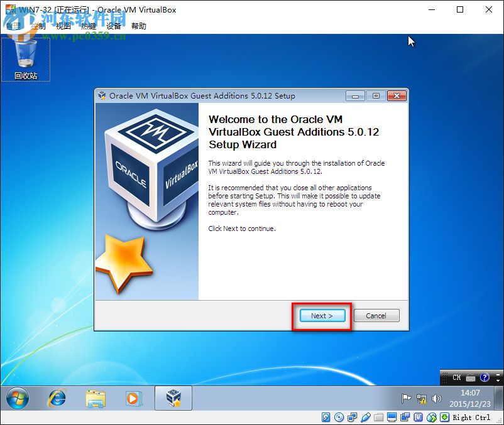Click the USB devices icon in the status bar
This screenshot has height=425, width=504.
pos(365,417)
